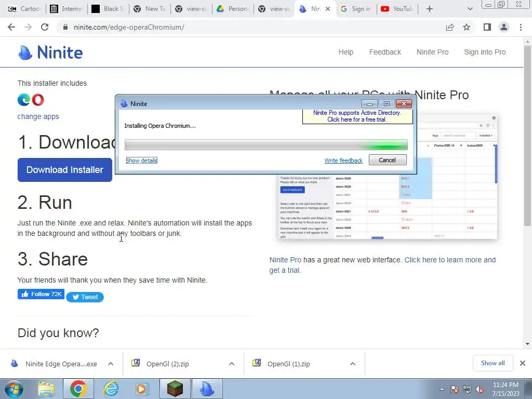This screenshot has height=399, width=532.
Task: Open Windows Start menu orb
Action: click(14, 389)
